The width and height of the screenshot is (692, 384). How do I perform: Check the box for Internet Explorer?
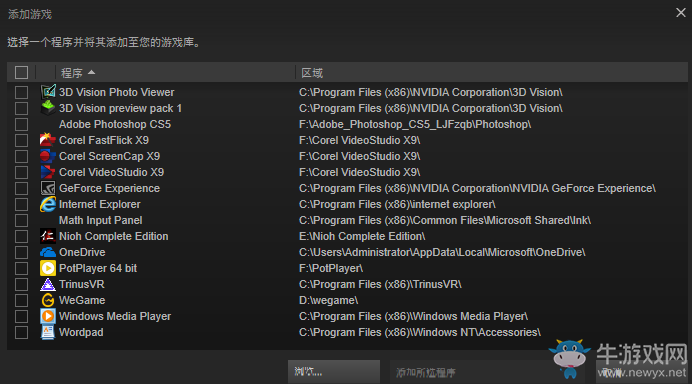(x=21, y=204)
